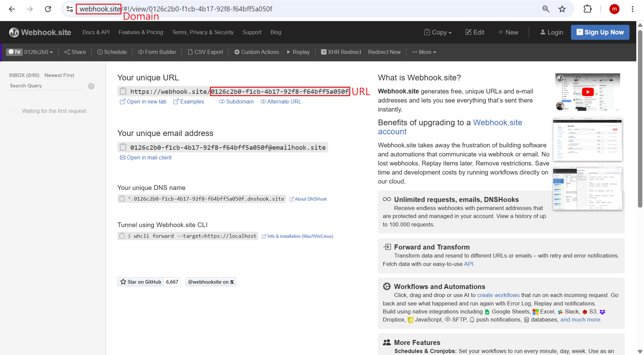Copy the whcli forward command clipboard icon
The height and width of the screenshot is (355, 644).
tap(122, 236)
